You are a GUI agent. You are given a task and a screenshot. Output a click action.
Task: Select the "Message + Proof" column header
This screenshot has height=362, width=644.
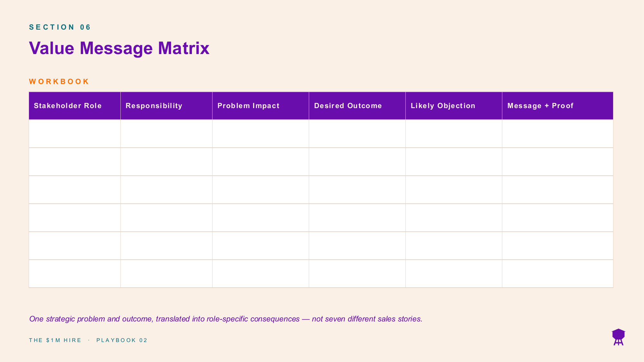558,106
